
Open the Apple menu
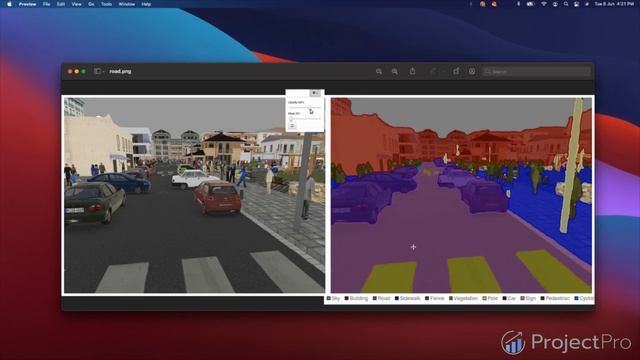point(9,4)
